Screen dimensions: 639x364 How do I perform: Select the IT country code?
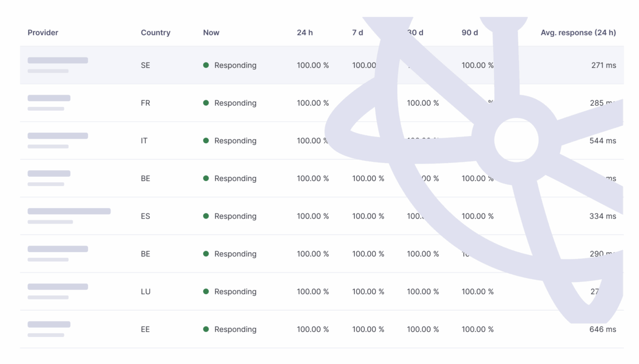tap(144, 140)
